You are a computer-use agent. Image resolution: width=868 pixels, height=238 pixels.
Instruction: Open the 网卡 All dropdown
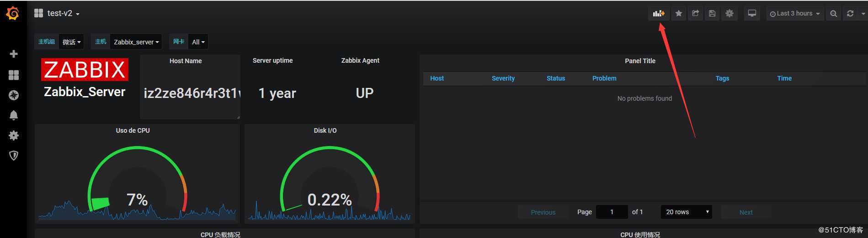point(198,42)
